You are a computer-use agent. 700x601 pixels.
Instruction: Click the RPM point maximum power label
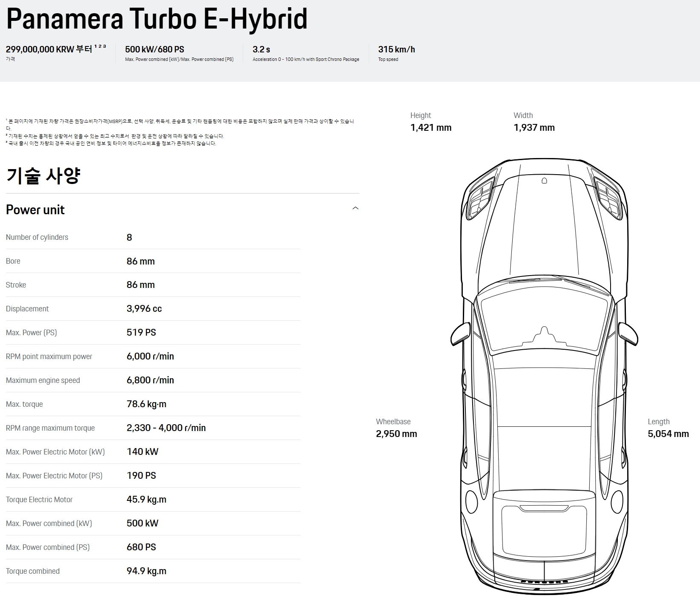pos(49,357)
